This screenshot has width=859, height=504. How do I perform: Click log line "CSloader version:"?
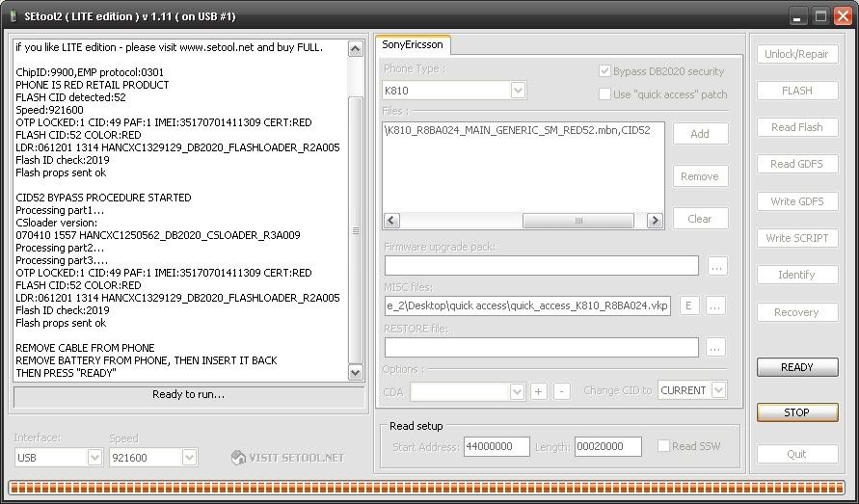57,223
